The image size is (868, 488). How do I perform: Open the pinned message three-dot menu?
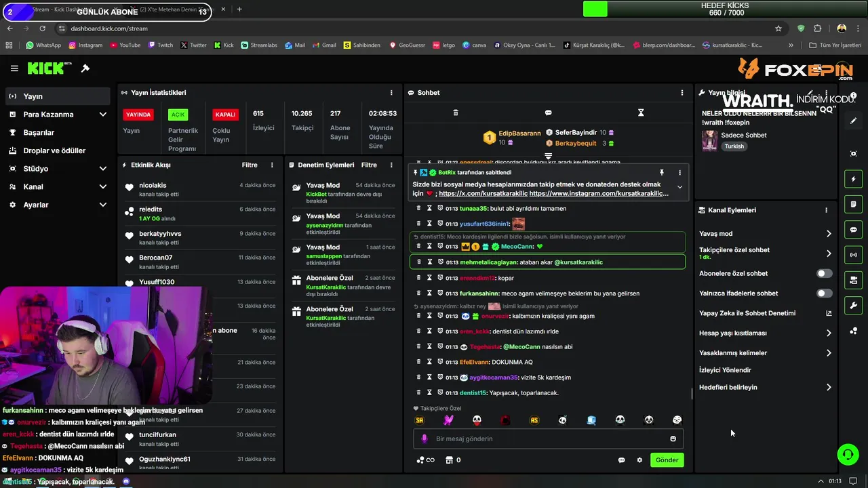point(679,173)
